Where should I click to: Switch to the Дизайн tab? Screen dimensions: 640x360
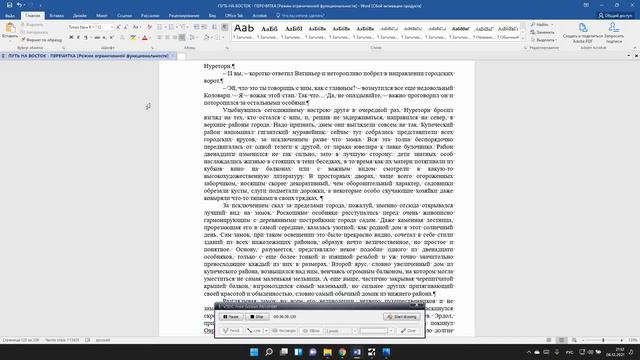tap(80, 16)
